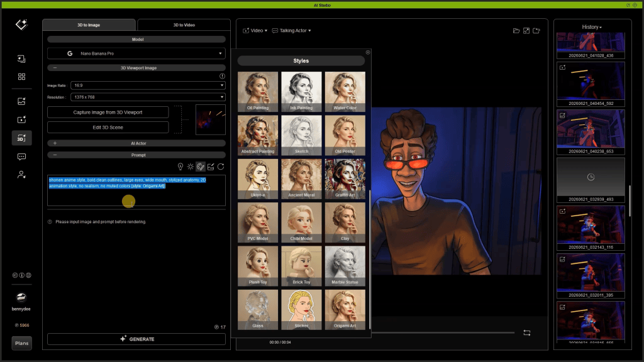Open the folder icon in preview toolbar
The width and height of the screenshot is (644, 362).
pyautogui.click(x=516, y=31)
